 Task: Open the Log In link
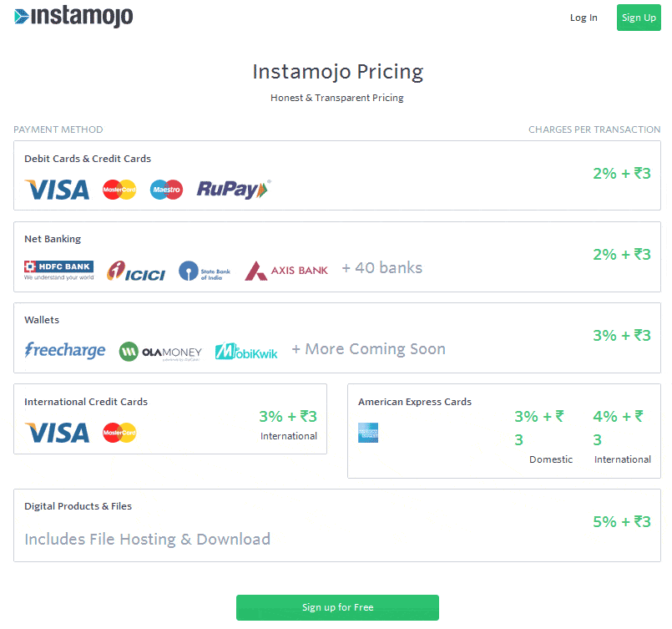click(x=584, y=18)
